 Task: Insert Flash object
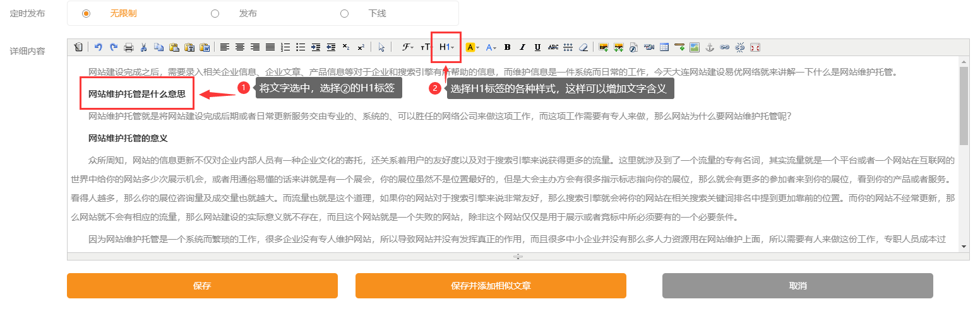coord(634,47)
